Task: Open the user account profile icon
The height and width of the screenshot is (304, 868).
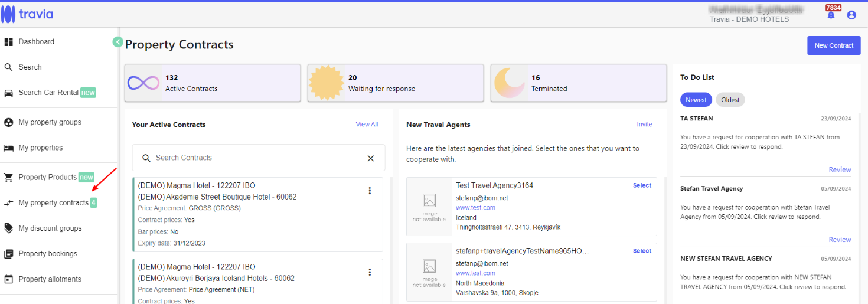Action: tap(851, 15)
